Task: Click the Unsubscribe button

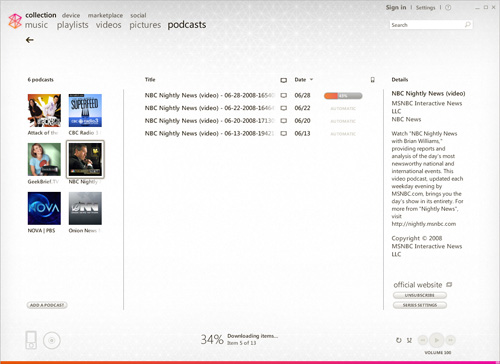Action: point(420,295)
